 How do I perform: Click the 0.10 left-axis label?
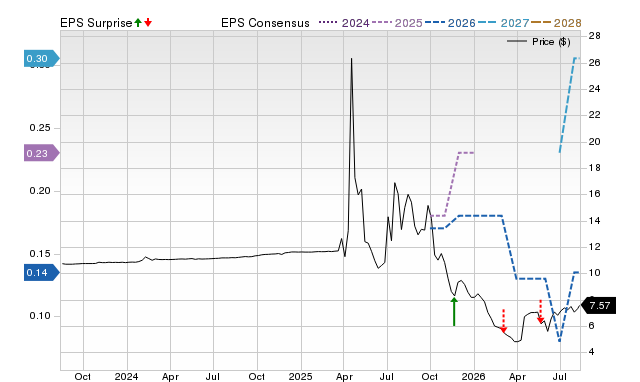(x=40, y=316)
